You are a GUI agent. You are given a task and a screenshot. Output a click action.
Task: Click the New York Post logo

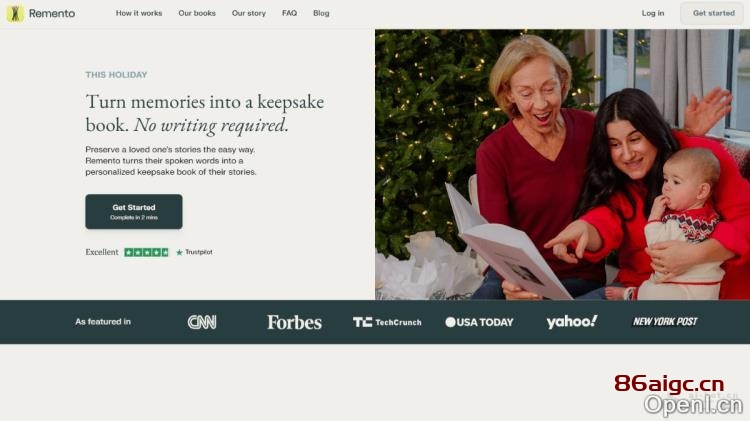point(665,321)
